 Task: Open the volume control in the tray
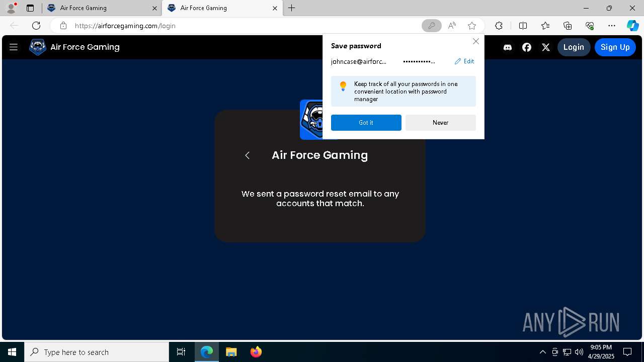[x=579, y=352]
